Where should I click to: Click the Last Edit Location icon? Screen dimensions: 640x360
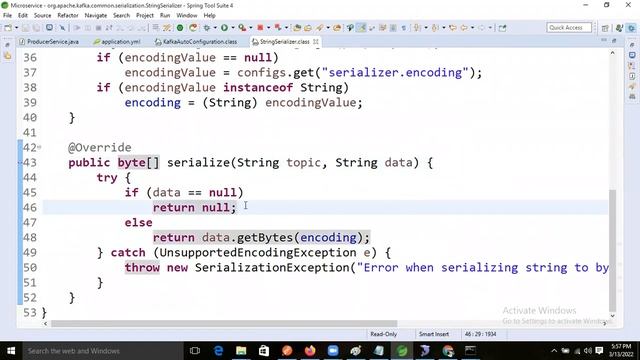(x=453, y=28)
